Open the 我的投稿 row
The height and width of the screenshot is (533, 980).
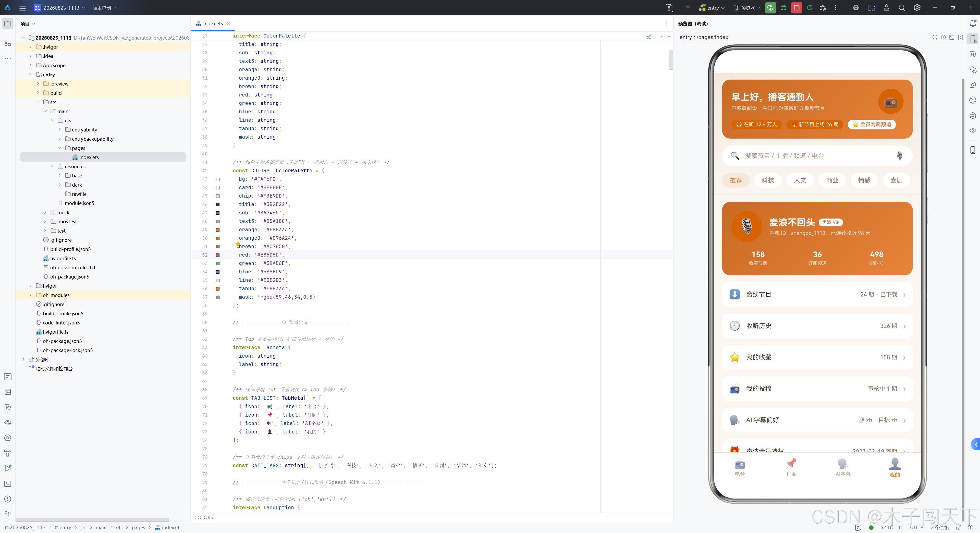pos(817,389)
